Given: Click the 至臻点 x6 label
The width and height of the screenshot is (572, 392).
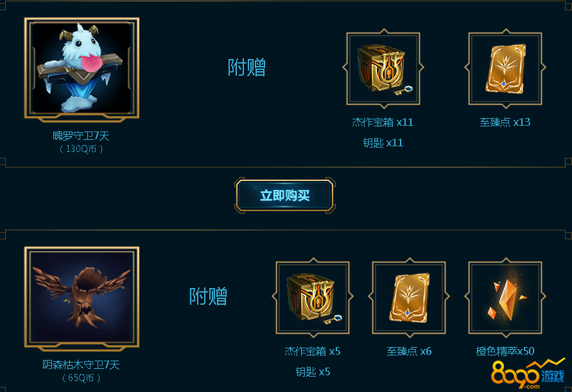Looking at the screenshot, I should click(409, 351).
